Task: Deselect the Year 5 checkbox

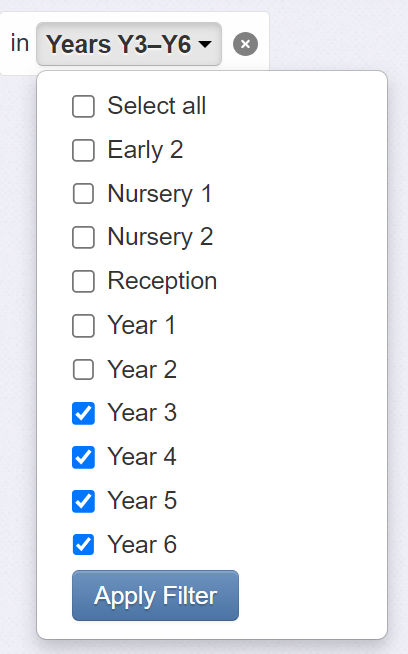Action: click(x=83, y=501)
